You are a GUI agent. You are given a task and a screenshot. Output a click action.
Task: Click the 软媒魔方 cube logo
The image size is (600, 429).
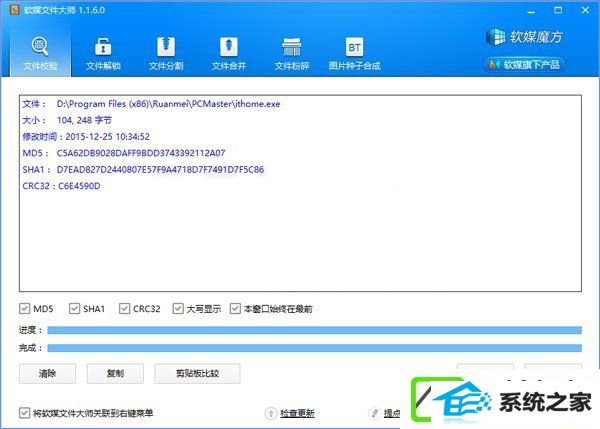(524, 37)
